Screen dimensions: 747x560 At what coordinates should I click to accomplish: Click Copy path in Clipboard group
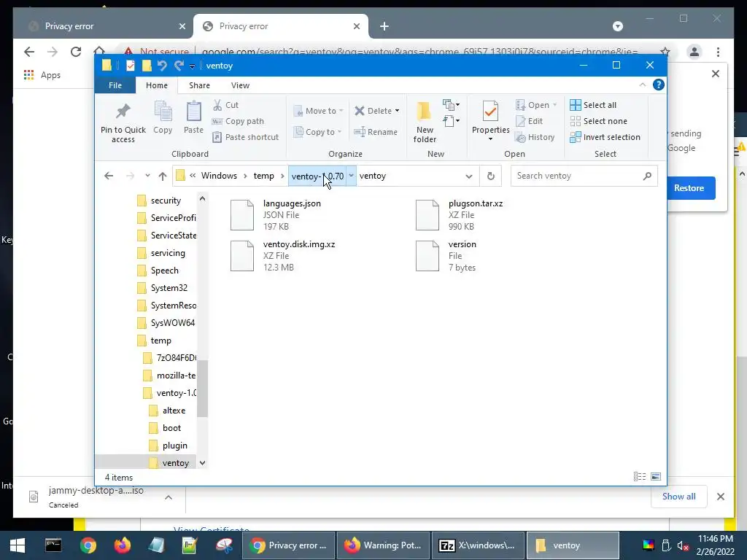[x=238, y=121]
